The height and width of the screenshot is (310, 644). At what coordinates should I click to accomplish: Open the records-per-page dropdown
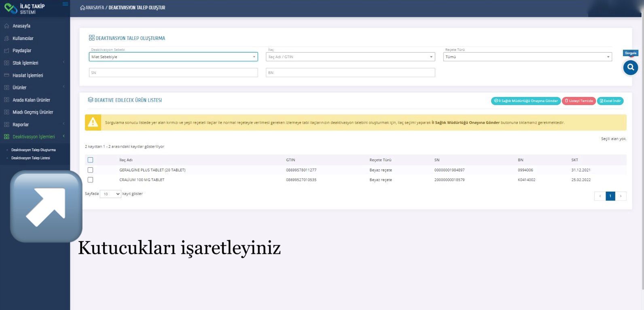tap(110, 194)
